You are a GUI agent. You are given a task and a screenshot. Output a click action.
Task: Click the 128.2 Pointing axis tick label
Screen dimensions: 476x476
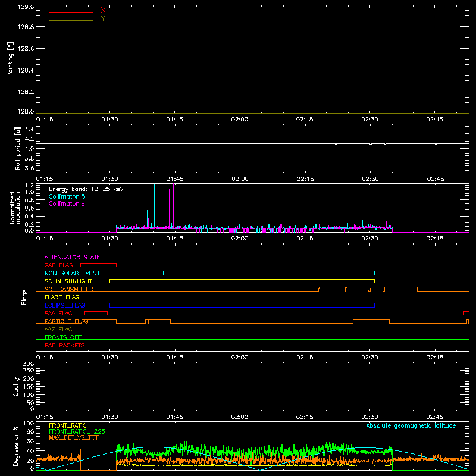[x=26, y=92]
